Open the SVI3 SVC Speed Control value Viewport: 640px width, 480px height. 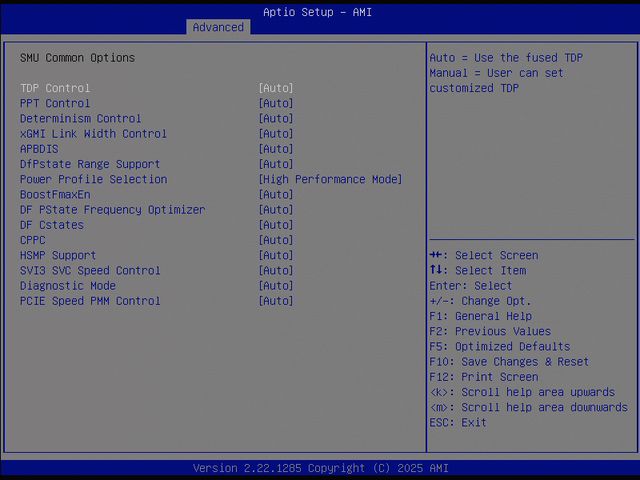click(276, 271)
